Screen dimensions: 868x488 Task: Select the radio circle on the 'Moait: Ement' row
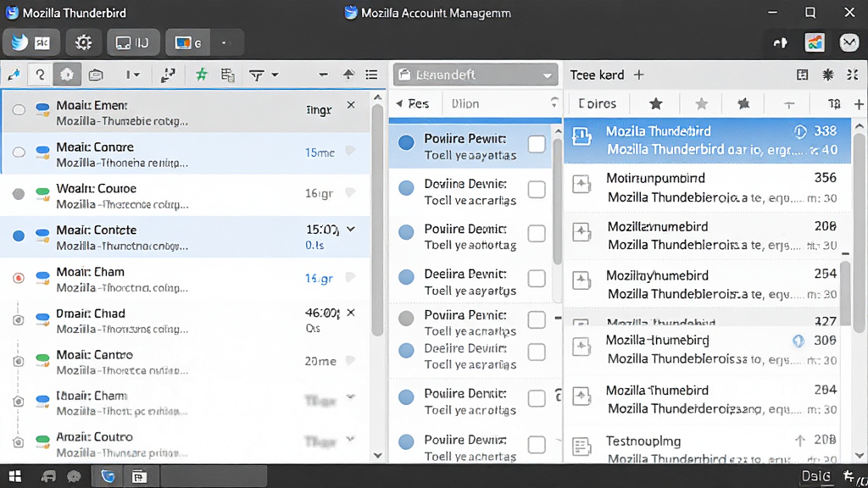pyautogui.click(x=19, y=109)
